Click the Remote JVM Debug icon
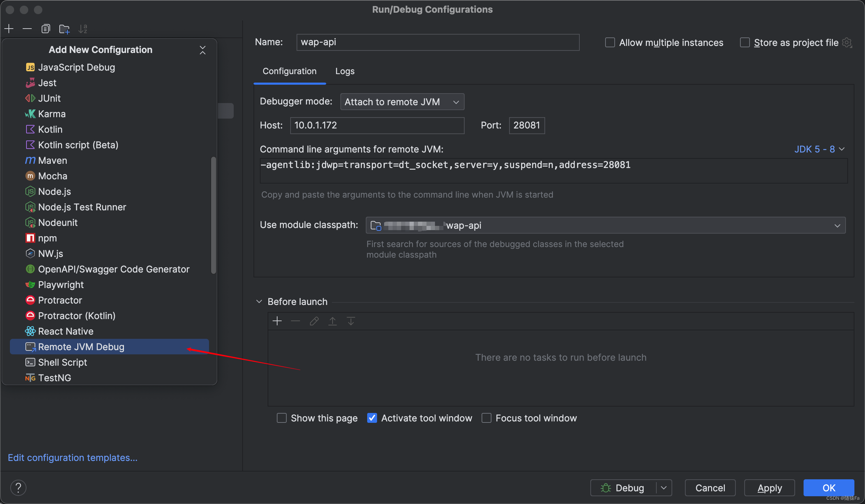Viewport: 865px width, 504px height. (29, 347)
